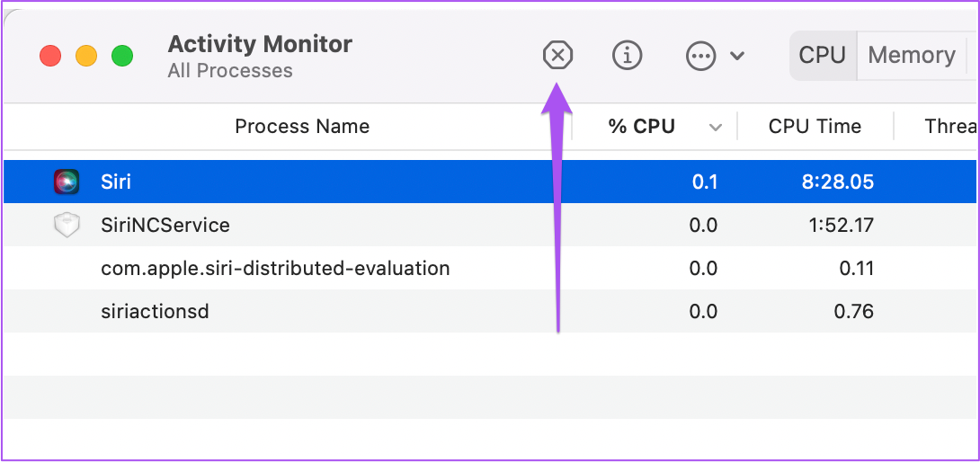Image resolution: width=980 pixels, height=462 pixels.
Task: Select com.apple.siri-distributed-evaluation process
Action: coord(275,268)
